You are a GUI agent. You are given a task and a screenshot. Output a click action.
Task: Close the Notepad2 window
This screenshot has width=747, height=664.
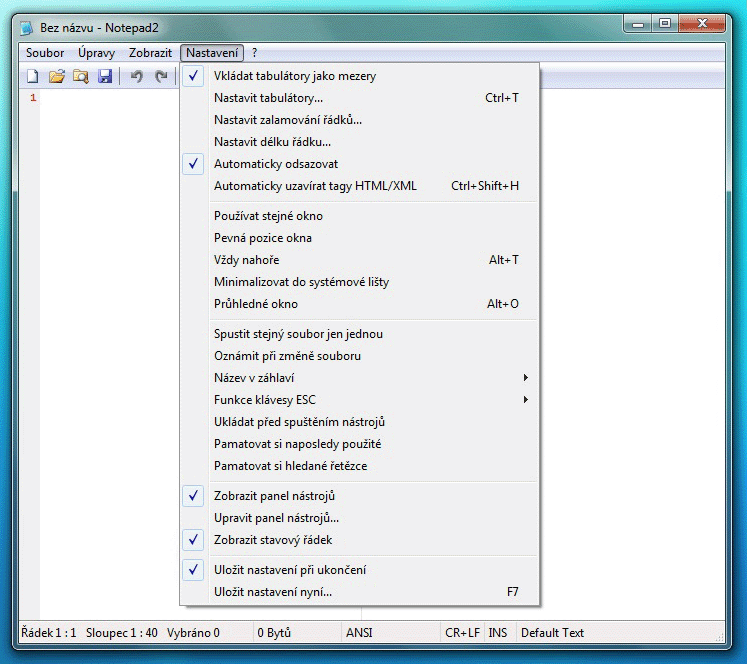[702, 24]
